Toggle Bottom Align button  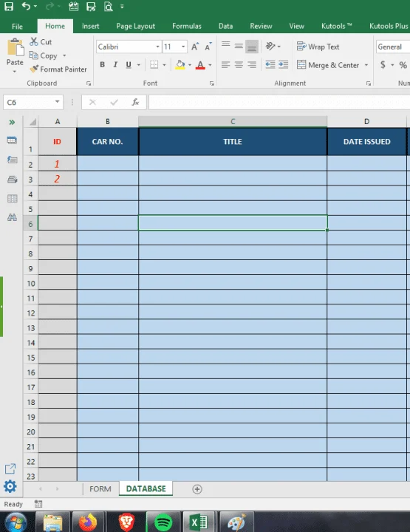click(252, 47)
